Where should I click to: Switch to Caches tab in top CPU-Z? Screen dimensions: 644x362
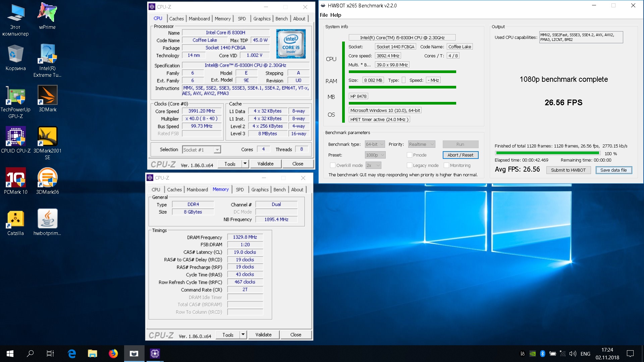tap(176, 19)
